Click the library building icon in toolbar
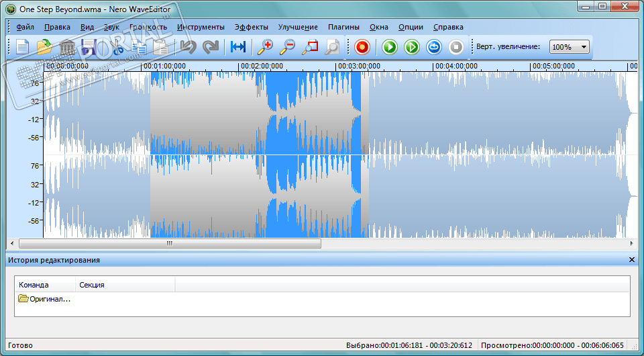The height and width of the screenshot is (356, 644). point(67,47)
